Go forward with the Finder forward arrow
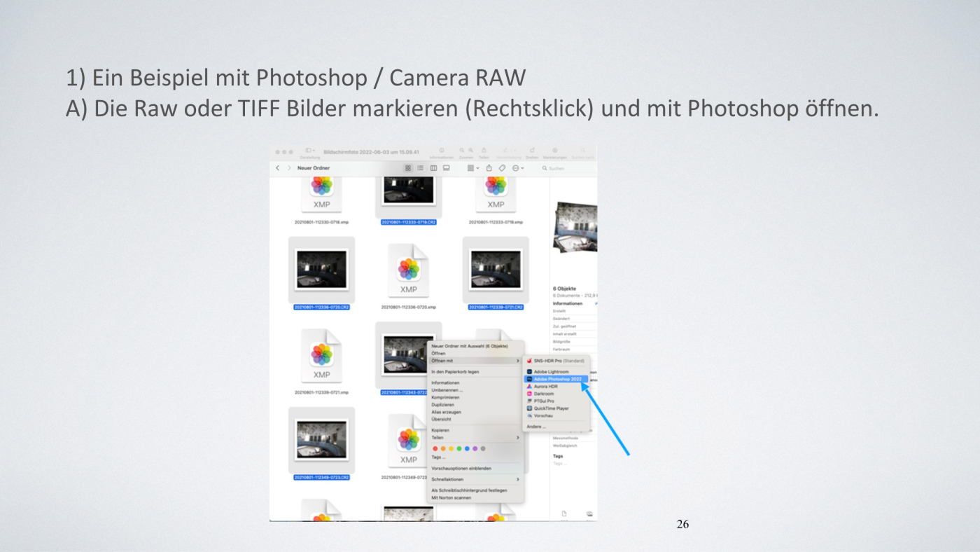Image resolution: width=980 pixels, height=552 pixels. tap(289, 168)
